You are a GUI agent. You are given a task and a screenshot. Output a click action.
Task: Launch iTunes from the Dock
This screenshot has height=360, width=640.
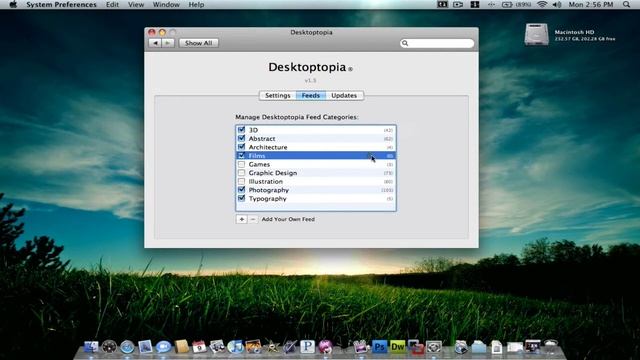(x=236, y=347)
